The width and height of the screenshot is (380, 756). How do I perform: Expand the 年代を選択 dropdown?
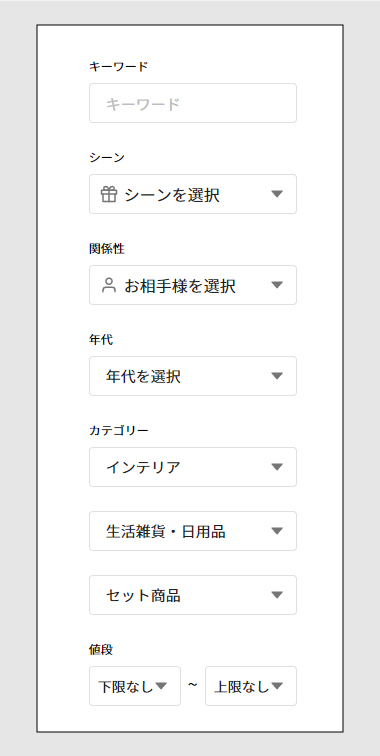(193, 376)
